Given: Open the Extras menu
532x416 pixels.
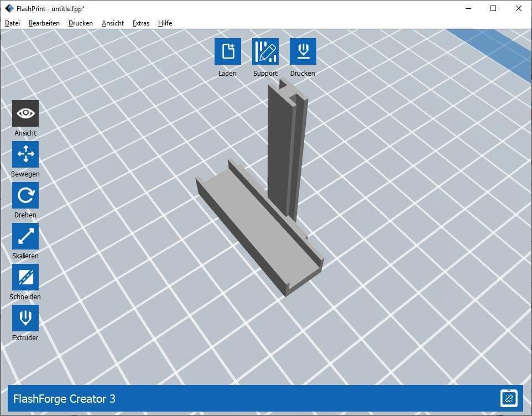Looking at the screenshot, I should [x=141, y=23].
